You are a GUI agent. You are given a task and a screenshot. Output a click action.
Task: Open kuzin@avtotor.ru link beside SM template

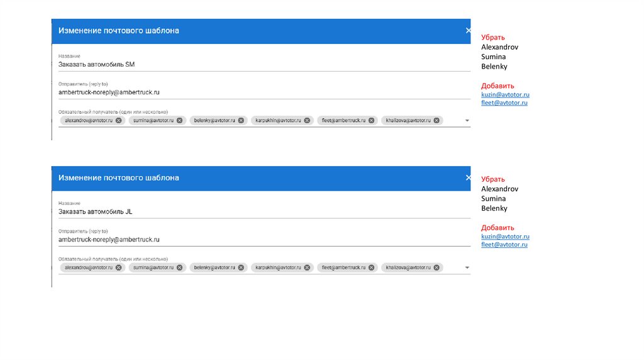(x=505, y=94)
